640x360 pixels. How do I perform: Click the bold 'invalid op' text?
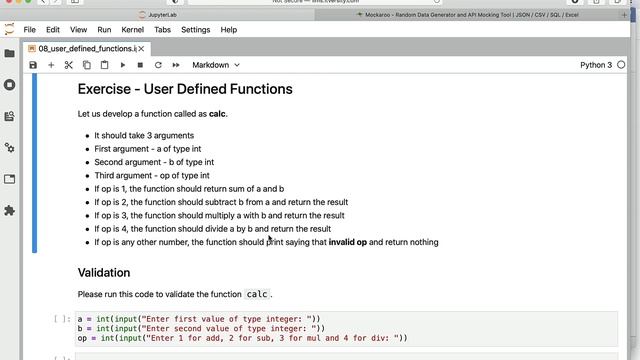click(x=348, y=242)
